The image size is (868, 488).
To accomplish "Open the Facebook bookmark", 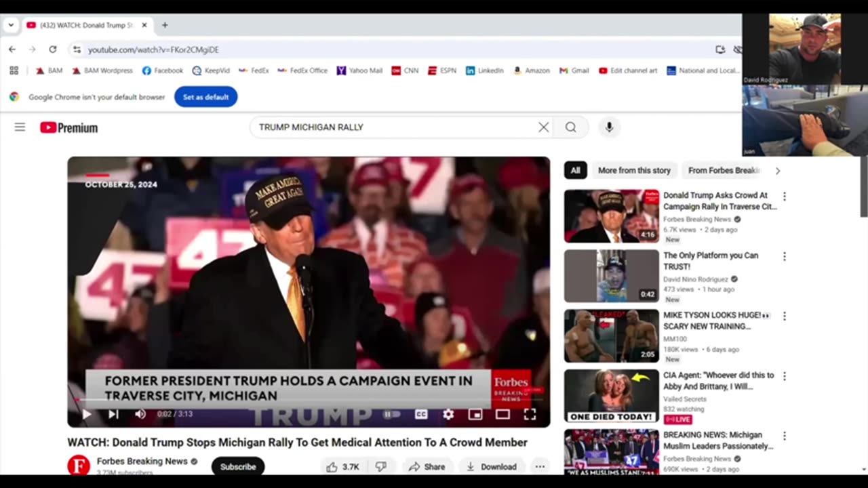I will click(163, 70).
